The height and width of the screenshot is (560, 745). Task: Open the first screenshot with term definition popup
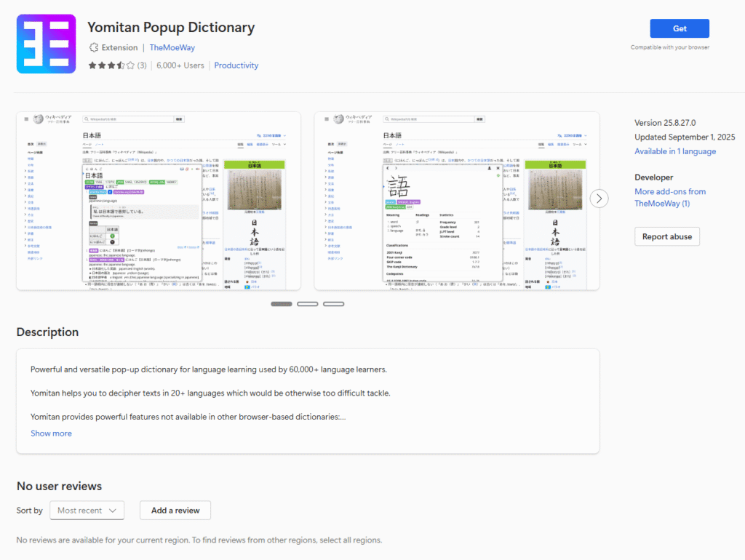click(162, 201)
